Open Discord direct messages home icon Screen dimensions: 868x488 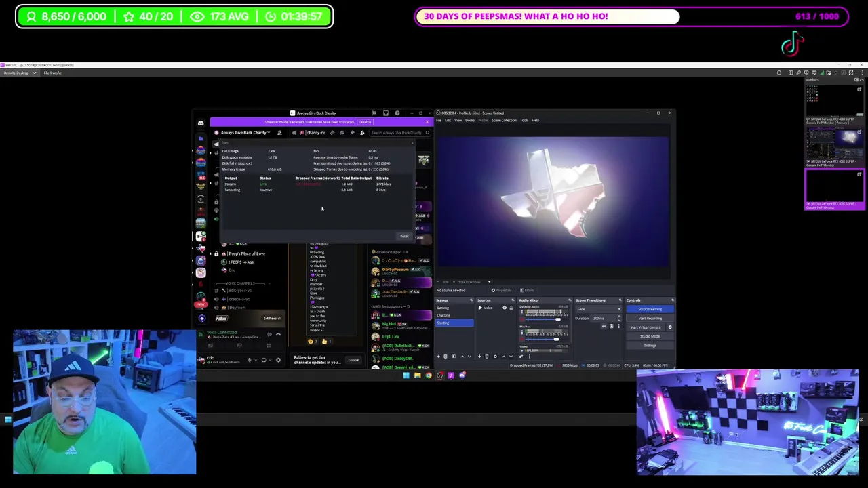[x=201, y=123]
